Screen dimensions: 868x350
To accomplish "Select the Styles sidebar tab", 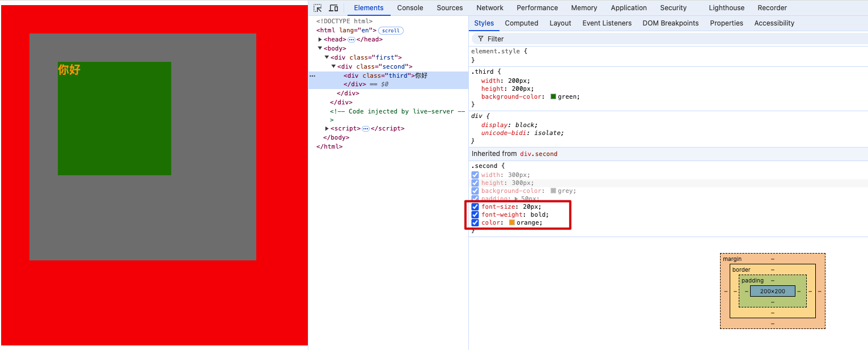I will [x=484, y=23].
